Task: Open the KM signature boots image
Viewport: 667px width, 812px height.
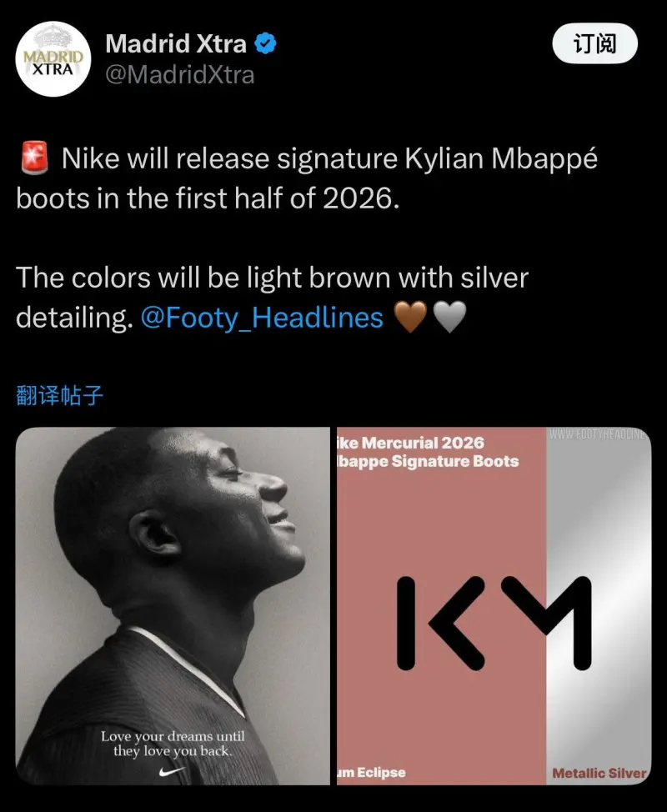Action: pyautogui.click(x=494, y=606)
